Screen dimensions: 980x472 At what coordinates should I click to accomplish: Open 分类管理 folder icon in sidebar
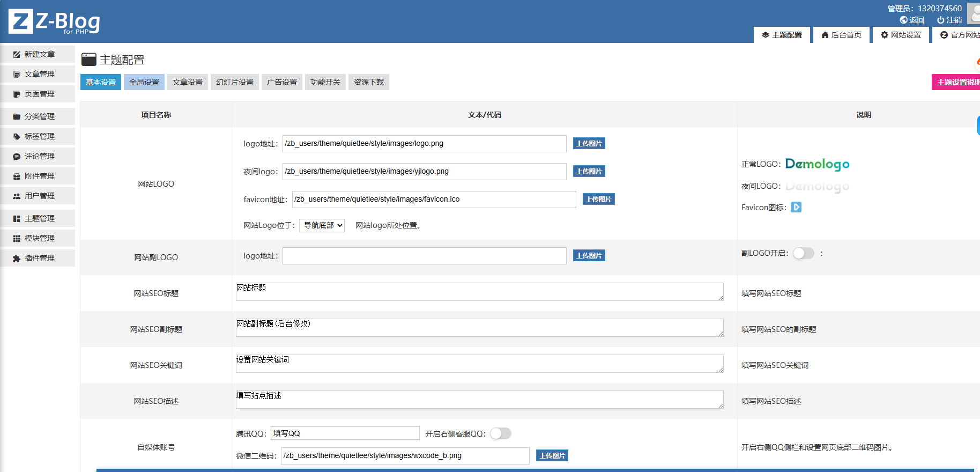(17, 116)
